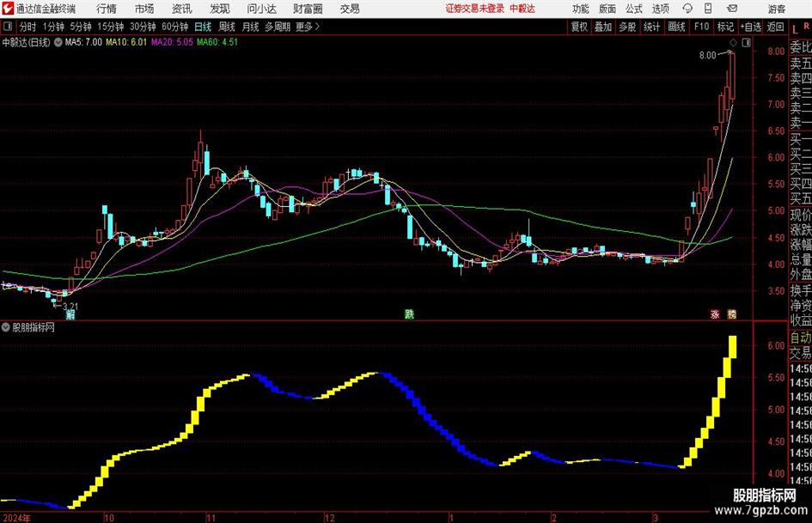Click the 通达信 red logo icon
Viewport: 812px width, 523px height.
tap(7, 9)
